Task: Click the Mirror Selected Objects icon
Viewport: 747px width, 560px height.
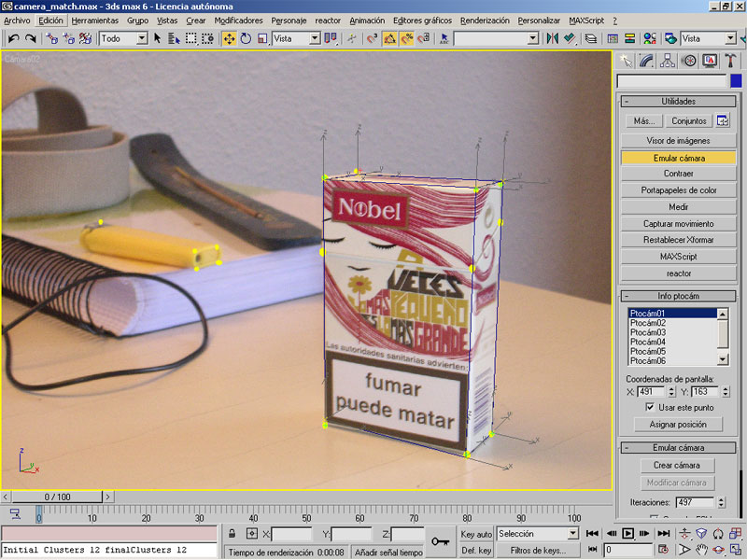Action: pos(553,38)
